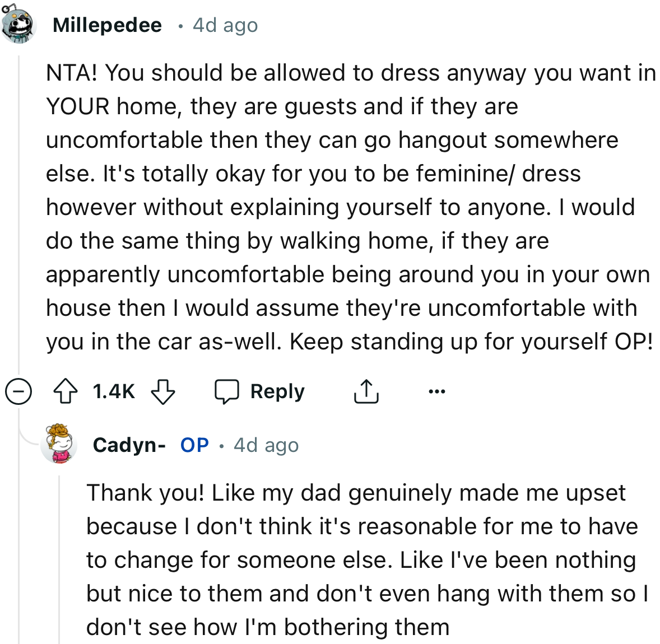660x644 pixels.
Task: Click Cadyn-'s reply text starting "Thank you!"
Action: 359,560
